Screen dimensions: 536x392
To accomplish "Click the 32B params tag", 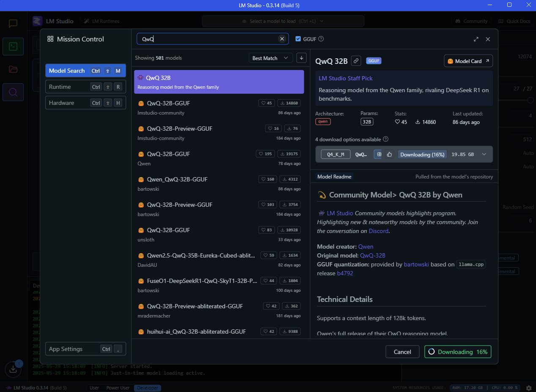I will pyautogui.click(x=366, y=122).
